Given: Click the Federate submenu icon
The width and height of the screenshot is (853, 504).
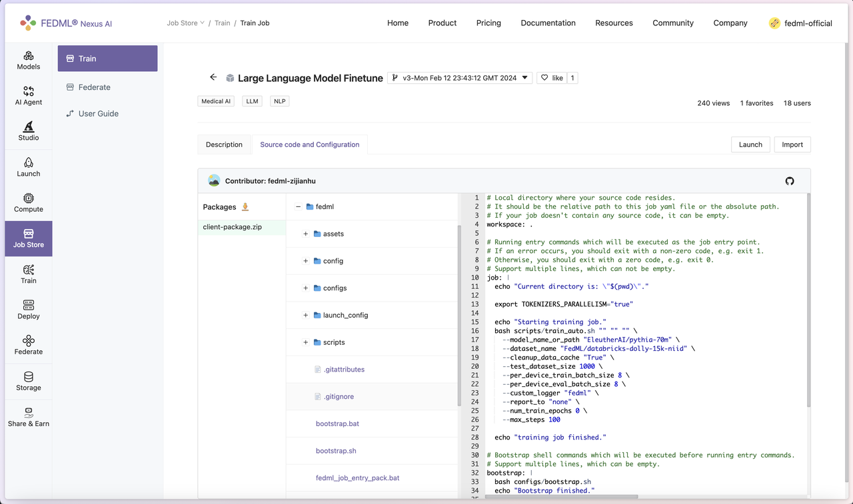Looking at the screenshot, I should click(70, 87).
